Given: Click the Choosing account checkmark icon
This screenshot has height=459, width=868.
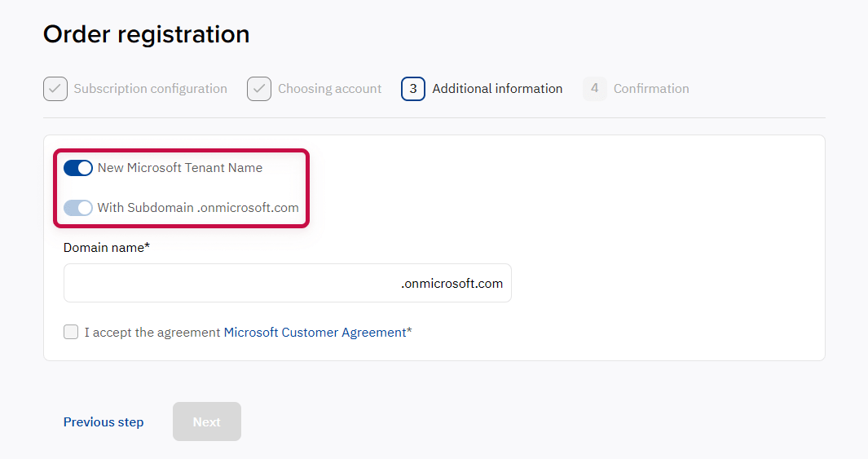Looking at the screenshot, I should pos(259,89).
